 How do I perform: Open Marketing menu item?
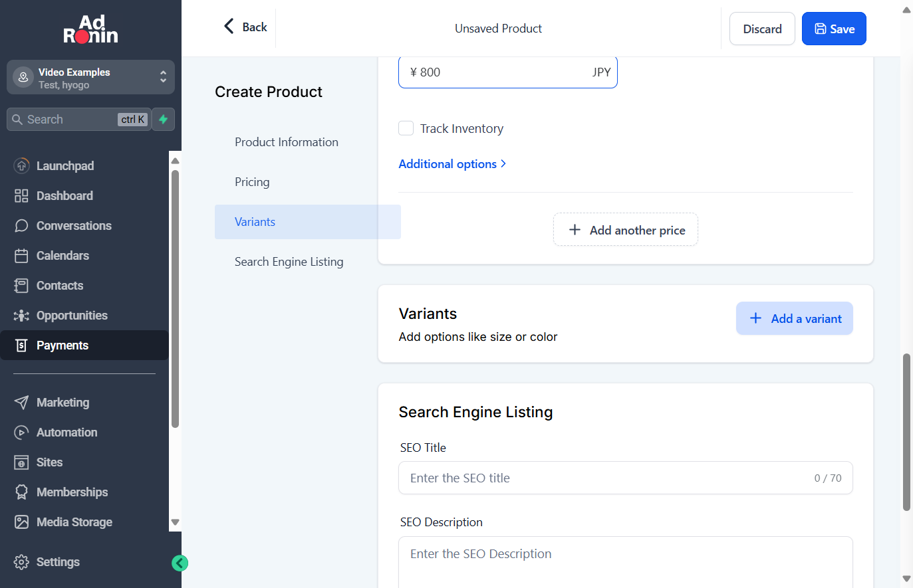click(84, 402)
